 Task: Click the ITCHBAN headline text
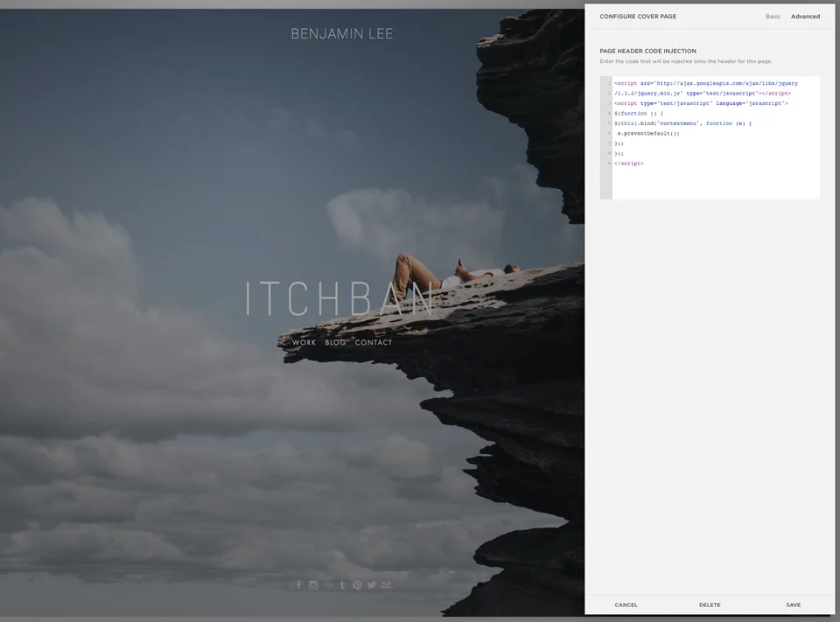(x=339, y=299)
